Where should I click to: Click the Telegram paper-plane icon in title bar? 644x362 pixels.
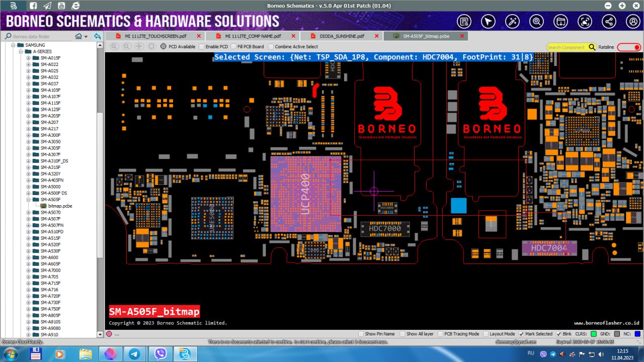[47, 6]
